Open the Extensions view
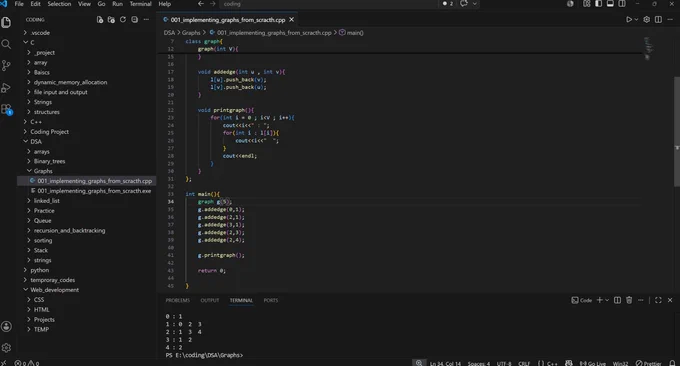 tap(6, 109)
